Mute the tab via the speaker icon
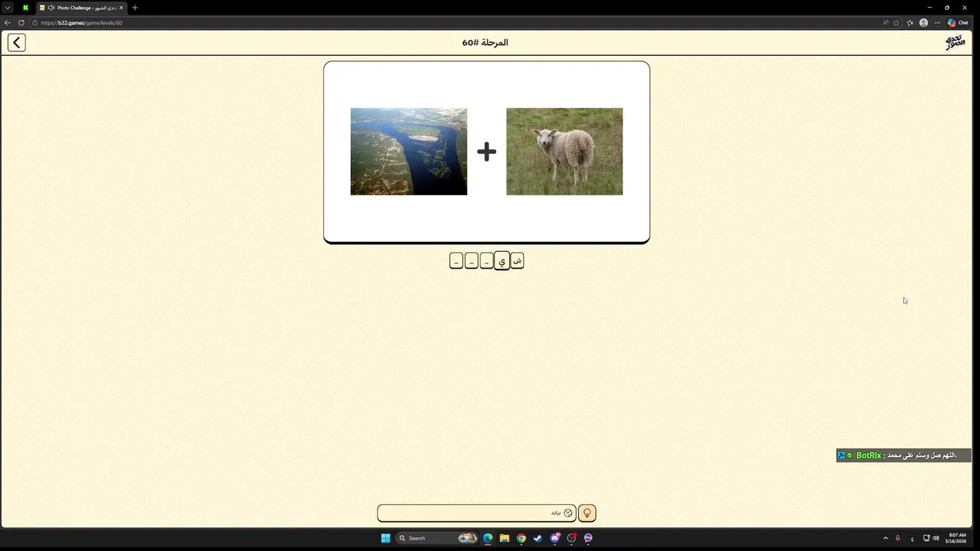This screenshot has width=980, height=551. pos(51,8)
